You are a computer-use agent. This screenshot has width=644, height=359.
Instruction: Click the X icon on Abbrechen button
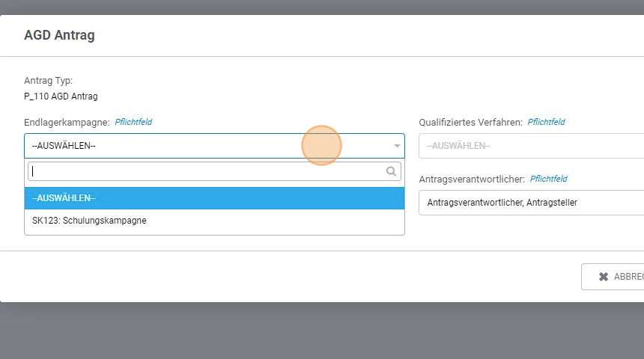click(x=604, y=277)
